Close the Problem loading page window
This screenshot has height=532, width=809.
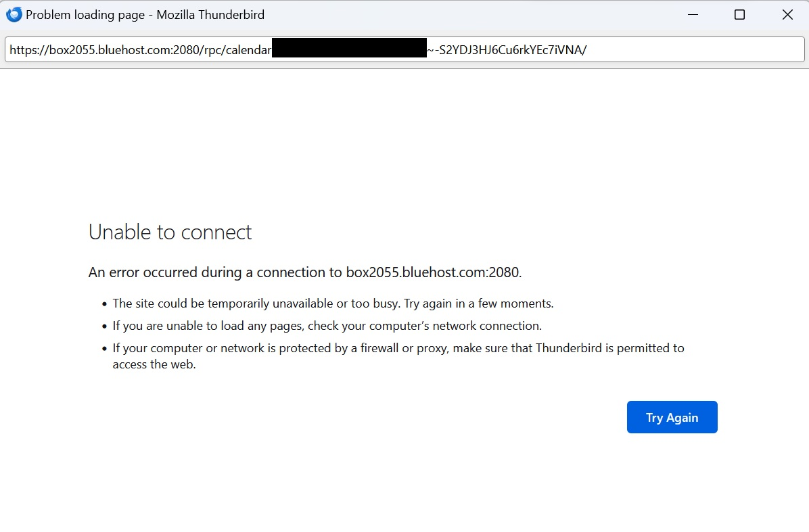pyautogui.click(x=787, y=15)
